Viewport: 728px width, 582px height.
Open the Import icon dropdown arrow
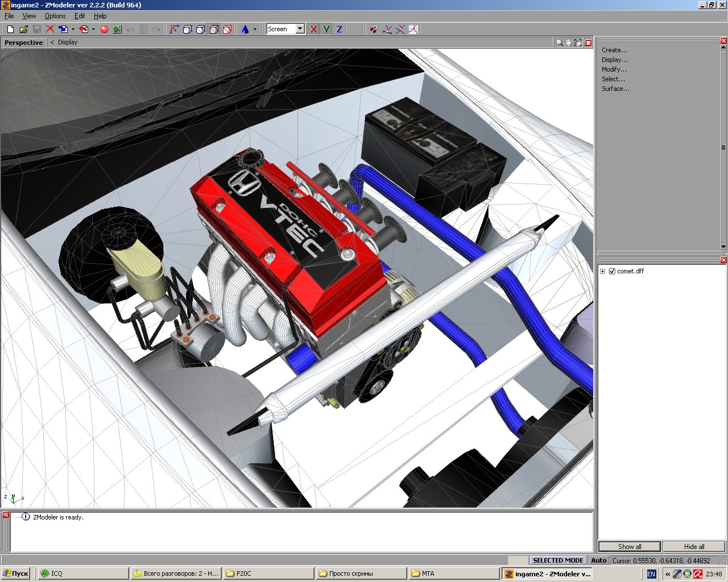click(73, 29)
